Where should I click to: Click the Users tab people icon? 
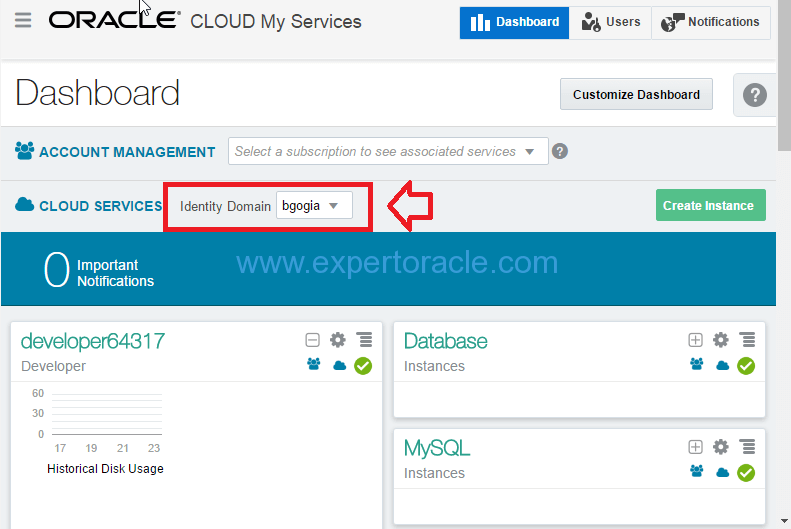tap(591, 23)
